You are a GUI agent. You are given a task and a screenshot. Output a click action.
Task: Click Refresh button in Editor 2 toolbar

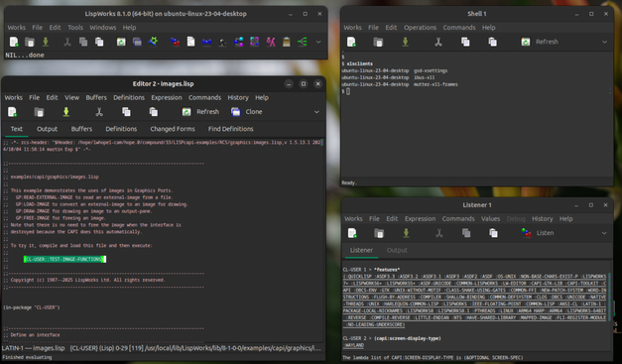(200, 112)
